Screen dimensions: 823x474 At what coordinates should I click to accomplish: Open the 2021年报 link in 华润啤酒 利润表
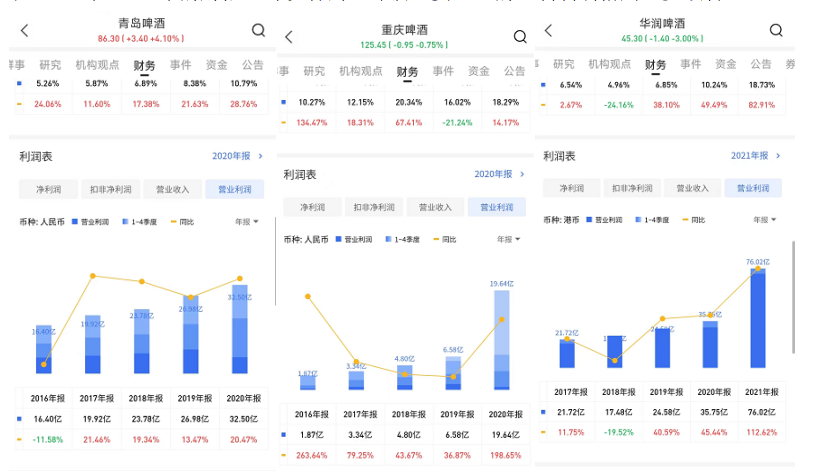coord(755,155)
